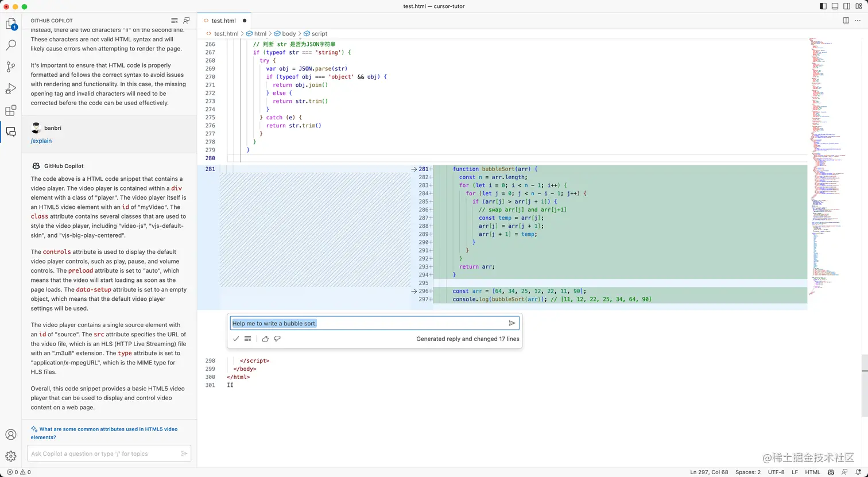Click the 'var obj = JSON.parse(str)' line
868x477 pixels.
coord(307,68)
